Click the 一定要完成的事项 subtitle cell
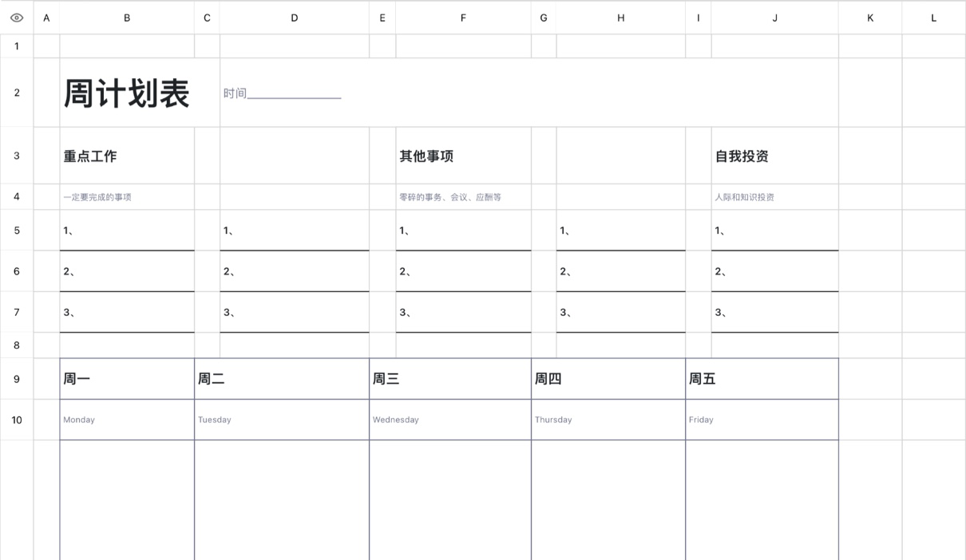The width and height of the screenshot is (966, 560). coord(127,197)
